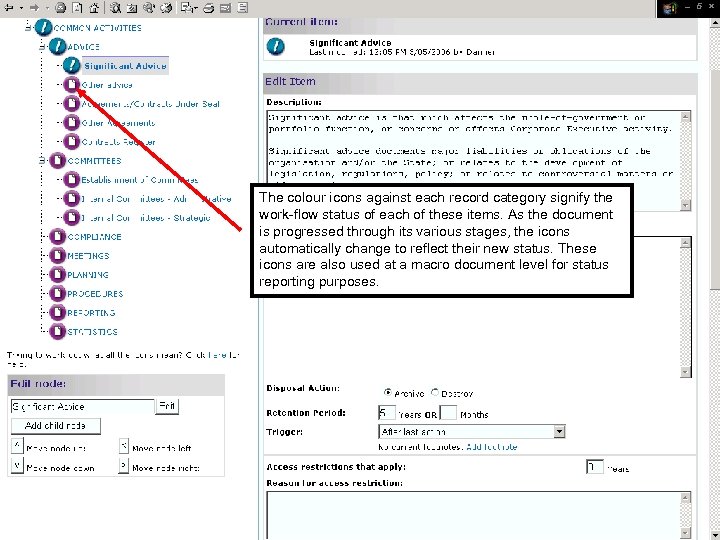Image resolution: width=720 pixels, height=540 pixels.
Task: Click the blue icon in Current item header
Action: tap(276, 46)
